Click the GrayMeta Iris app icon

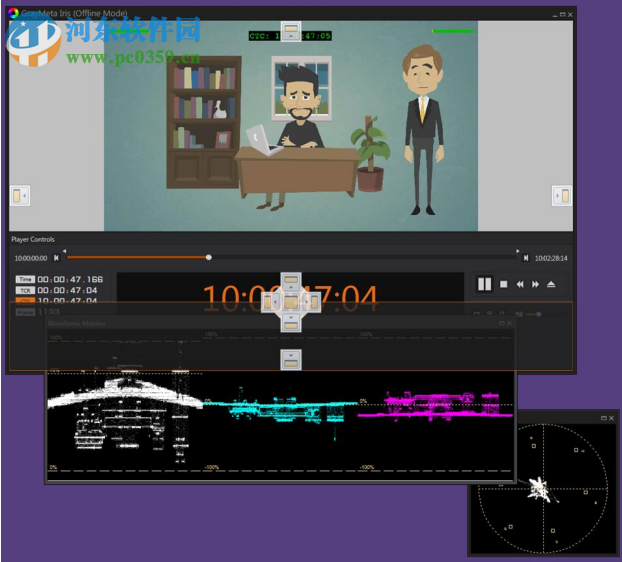pos(13,13)
